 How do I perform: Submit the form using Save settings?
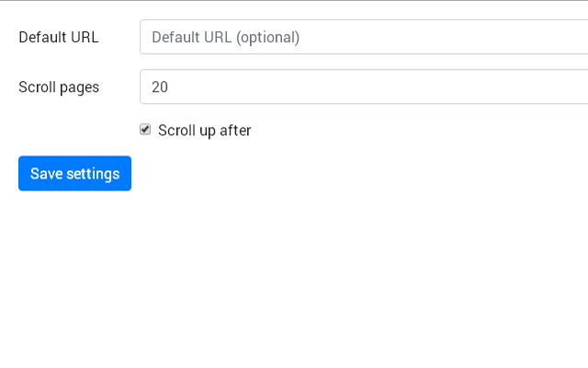[x=74, y=174]
